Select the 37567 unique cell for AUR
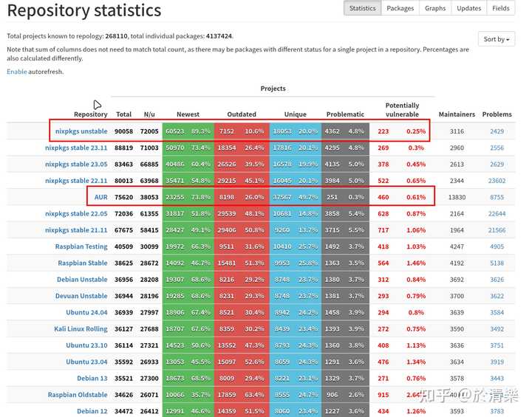Screen dimensions: 532x417 (x=282, y=197)
